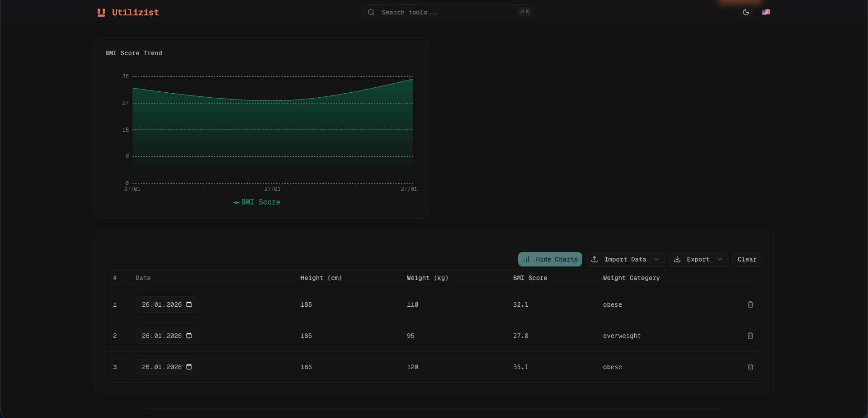Delete the first table row via trash icon
The height and width of the screenshot is (418, 868).
(x=751, y=304)
